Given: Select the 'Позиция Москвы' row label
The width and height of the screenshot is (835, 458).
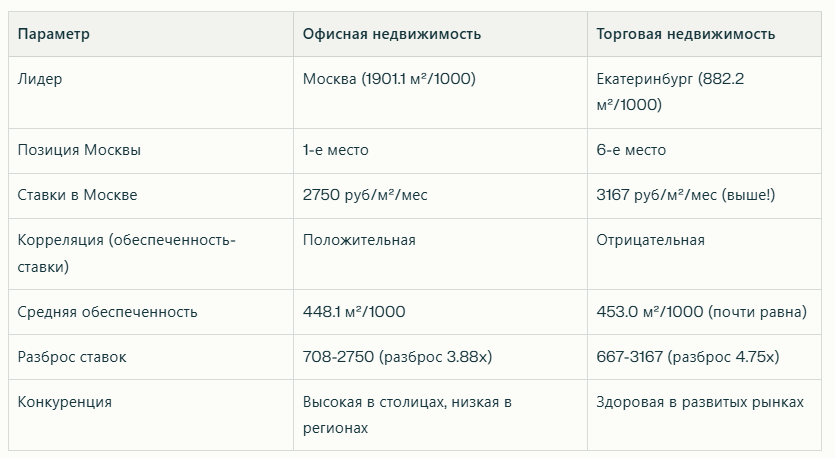Looking at the screenshot, I should tap(79, 150).
